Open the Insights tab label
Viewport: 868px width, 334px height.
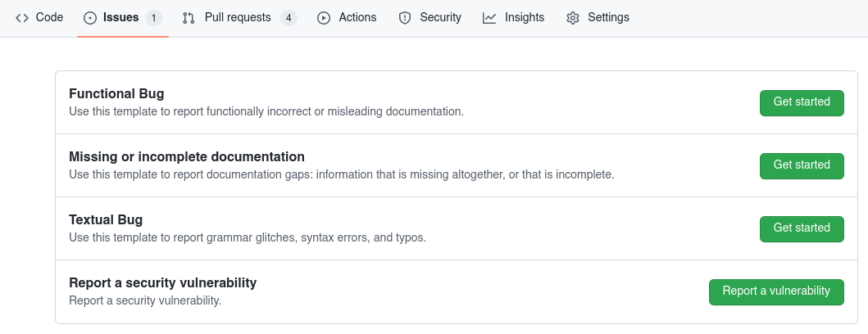pos(525,17)
